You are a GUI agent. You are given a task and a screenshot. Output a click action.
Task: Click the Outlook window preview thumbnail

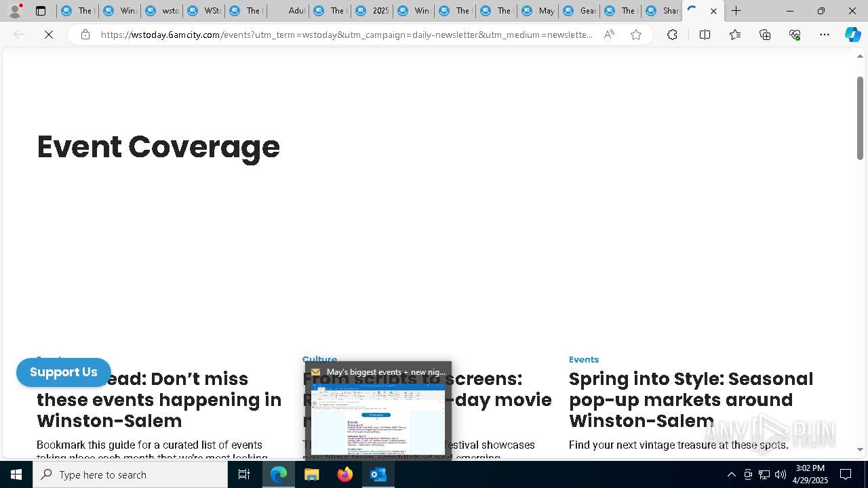378,419
